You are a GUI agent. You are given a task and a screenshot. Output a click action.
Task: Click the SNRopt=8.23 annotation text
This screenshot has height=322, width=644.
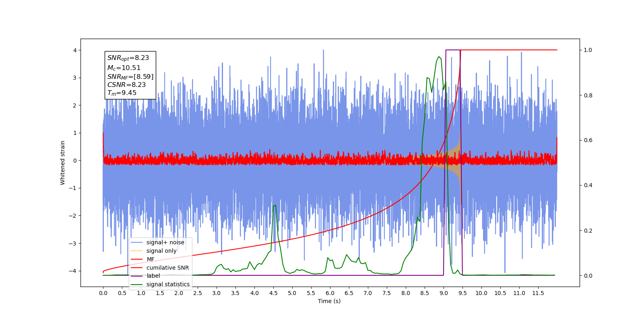128,58
